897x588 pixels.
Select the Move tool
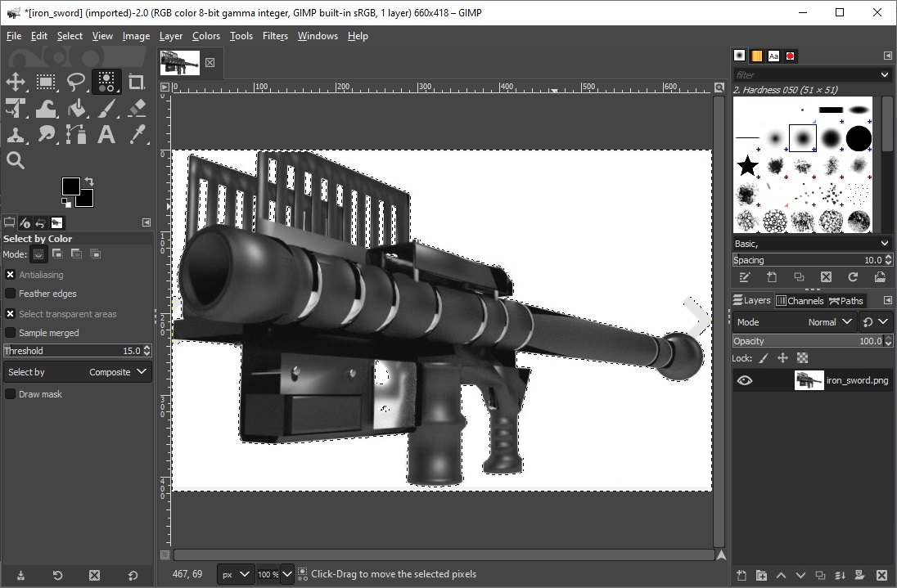tap(16, 82)
